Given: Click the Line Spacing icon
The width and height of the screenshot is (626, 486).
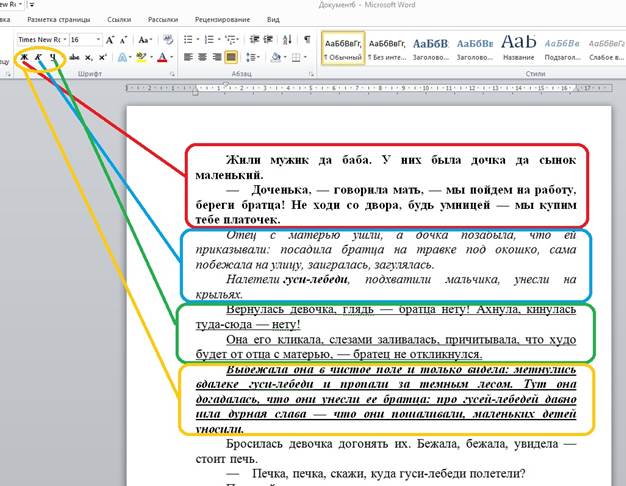Looking at the screenshot, I should 251,57.
